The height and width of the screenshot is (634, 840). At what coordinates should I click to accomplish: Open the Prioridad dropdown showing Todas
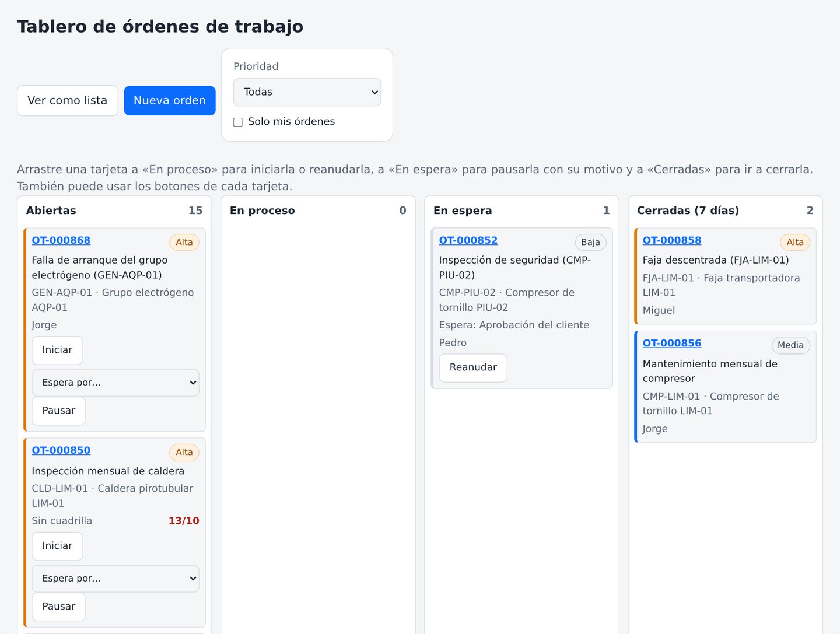(x=307, y=92)
